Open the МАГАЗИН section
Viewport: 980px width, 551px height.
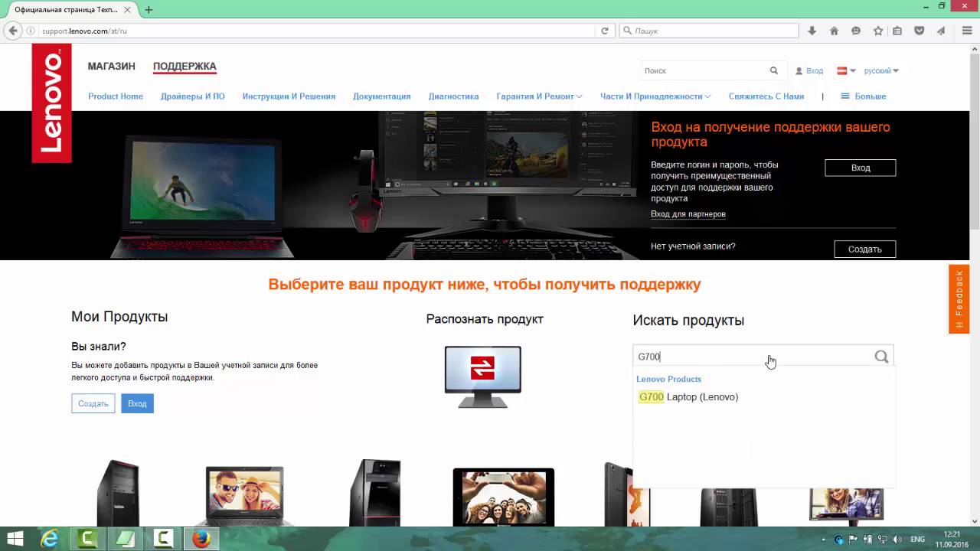(111, 67)
